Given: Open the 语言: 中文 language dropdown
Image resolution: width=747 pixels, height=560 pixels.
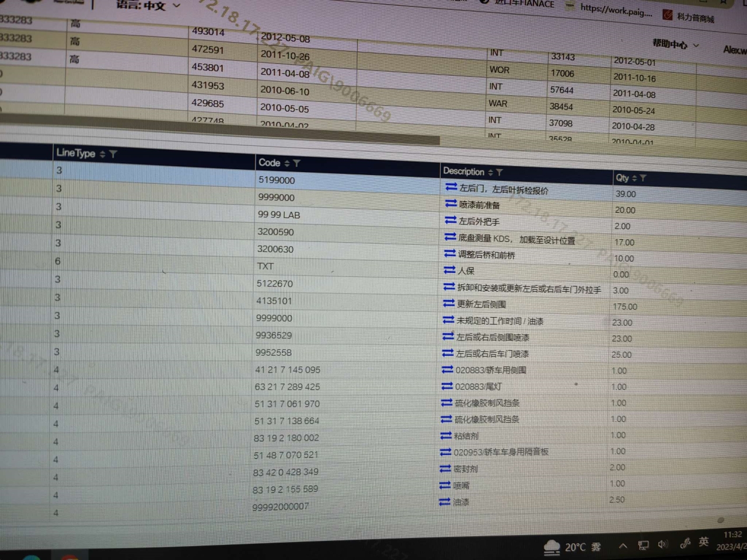Looking at the screenshot, I should pyautogui.click(x=148, y=5).
